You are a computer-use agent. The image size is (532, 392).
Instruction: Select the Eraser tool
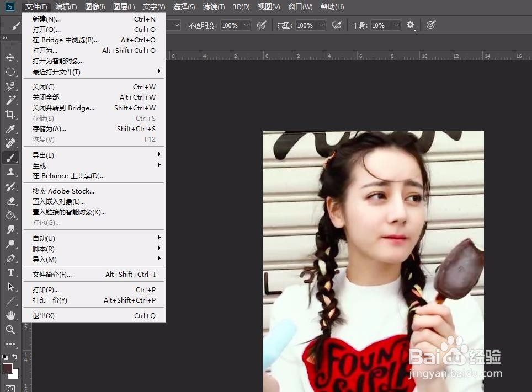point(11,201)
